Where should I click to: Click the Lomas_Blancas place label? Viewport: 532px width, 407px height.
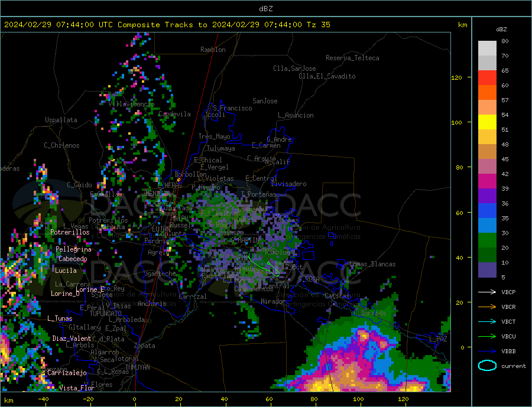coord(372,264)
